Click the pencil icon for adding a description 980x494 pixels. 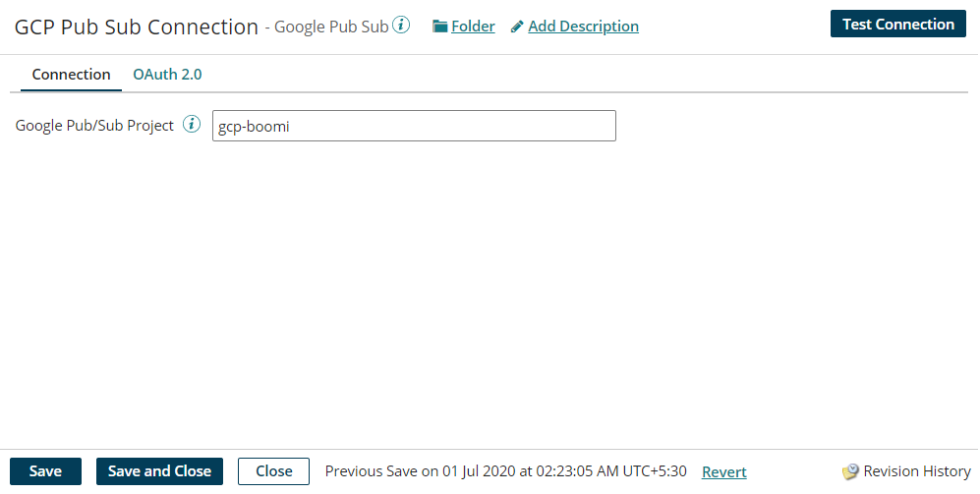(517, 27)
